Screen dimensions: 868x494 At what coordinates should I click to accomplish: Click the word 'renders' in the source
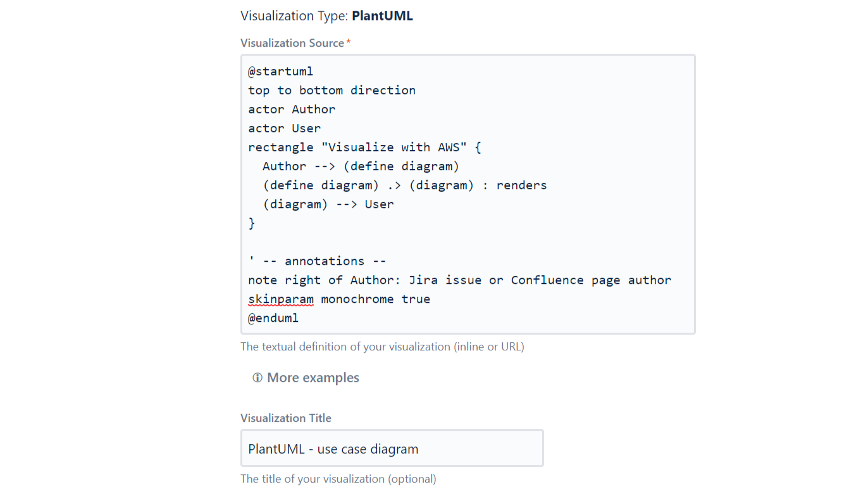(521, 185)
